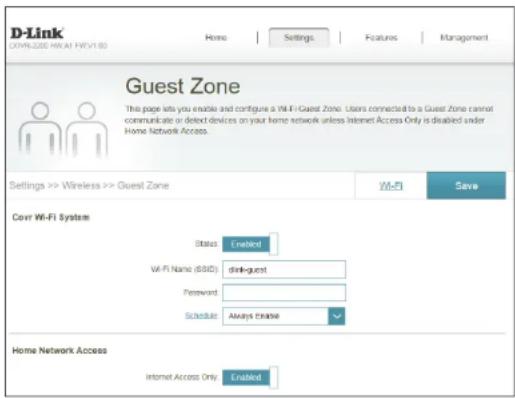
Task: Open the Management menu
Action: (464, 37)
